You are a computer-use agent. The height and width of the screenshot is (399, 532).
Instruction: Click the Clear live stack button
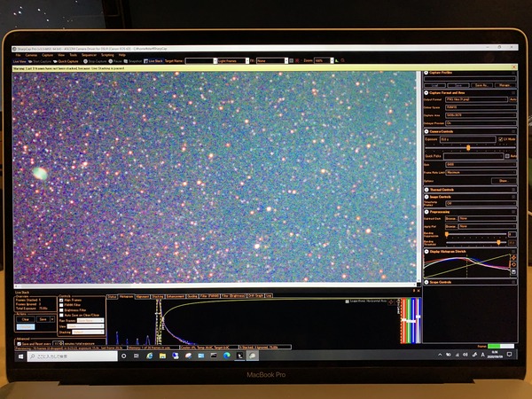[x=26, y=319]
